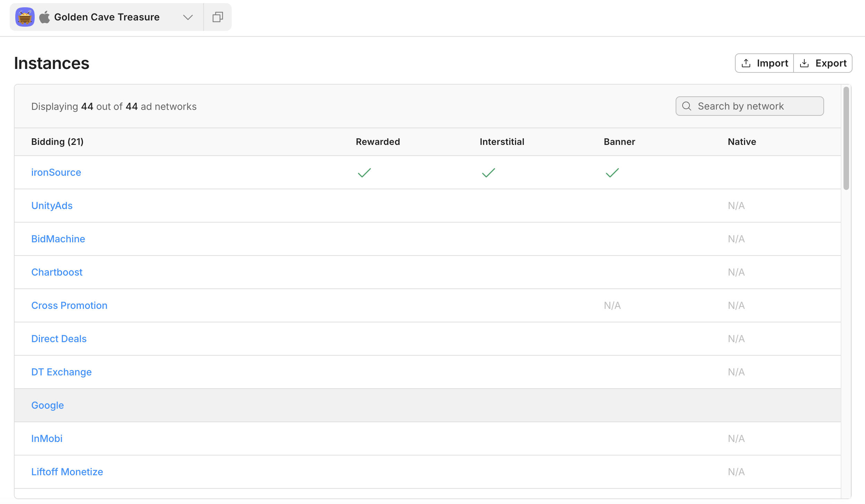Open the Google network row
Screen dimensions: 865x504
pyautogui.click(x=48, y=405)
